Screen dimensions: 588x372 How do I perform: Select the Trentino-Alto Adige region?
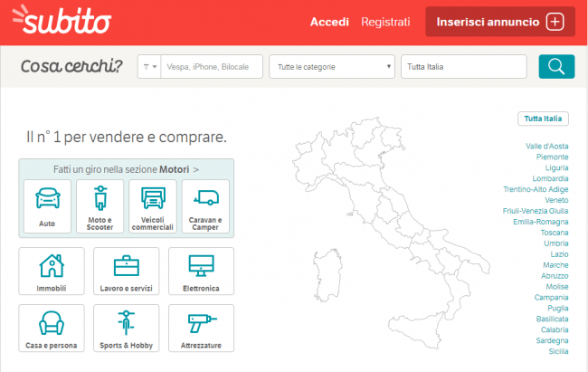pos(536,189)
